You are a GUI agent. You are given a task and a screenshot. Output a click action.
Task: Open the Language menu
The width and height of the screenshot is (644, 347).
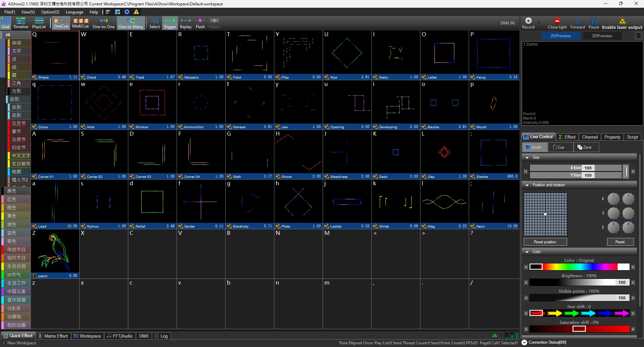75,12
